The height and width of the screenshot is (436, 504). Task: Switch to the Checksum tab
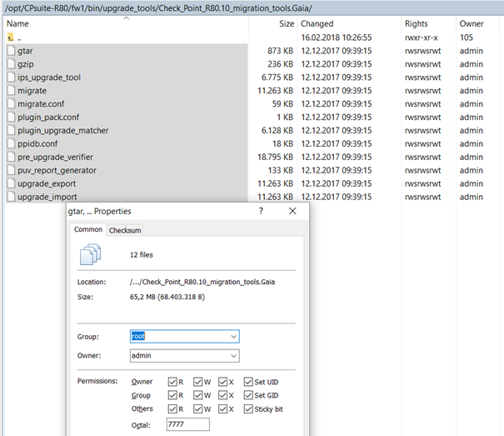pos(125,230)
